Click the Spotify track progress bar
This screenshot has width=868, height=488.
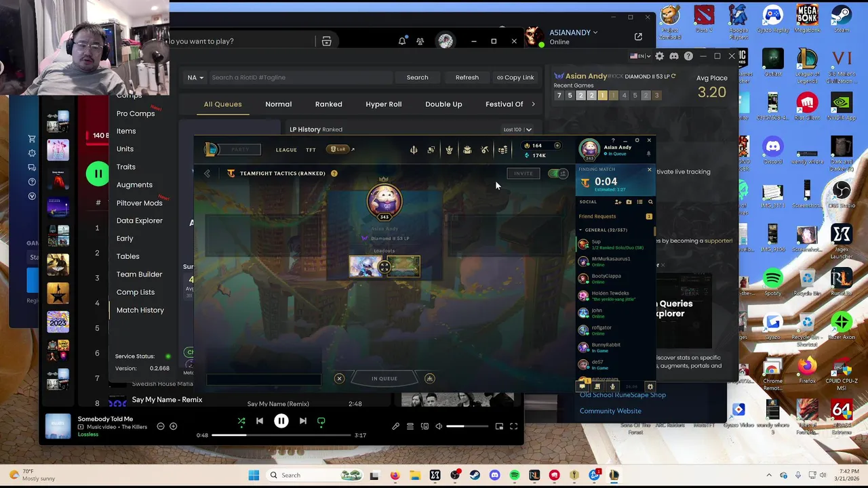coord(281,435)
